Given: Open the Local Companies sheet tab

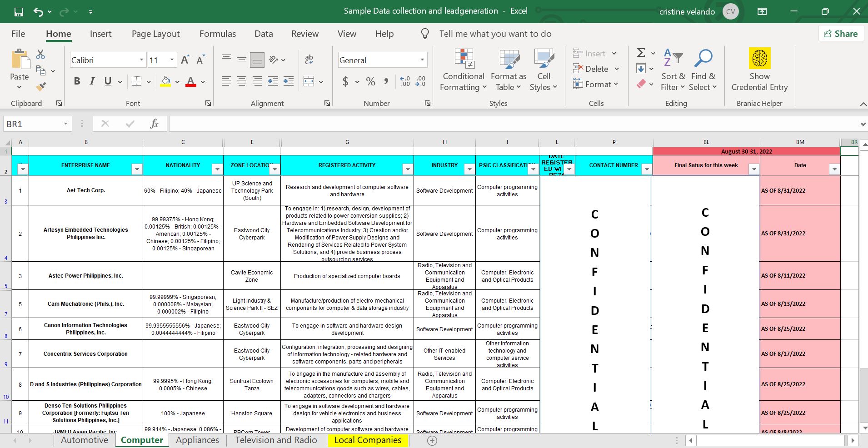Looking at the screenshot, I should 368,440.
